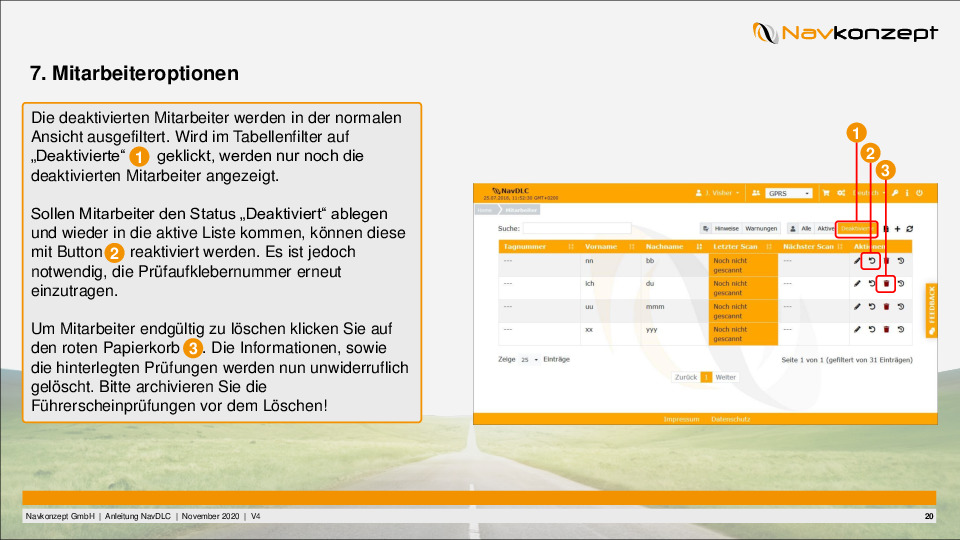This screenshot has height=540, width=960.
Task: Open the Feedback side tab
Action: click(x=931, y=310)
